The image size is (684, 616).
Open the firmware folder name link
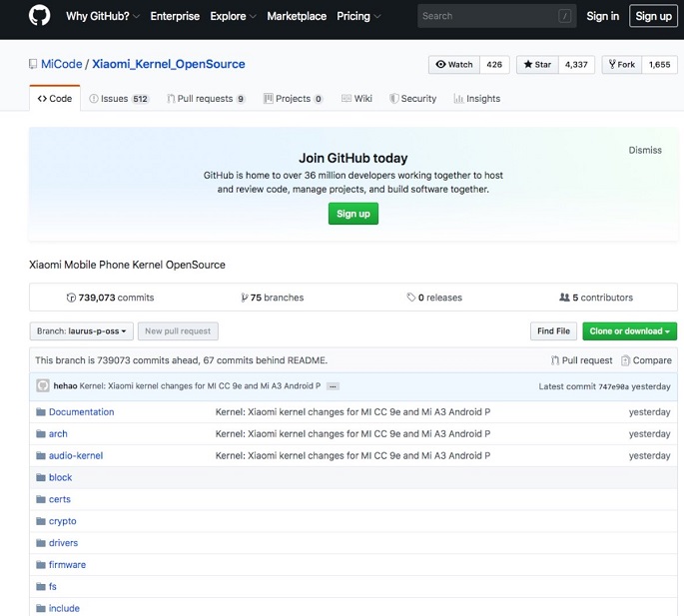pos(67,564)
